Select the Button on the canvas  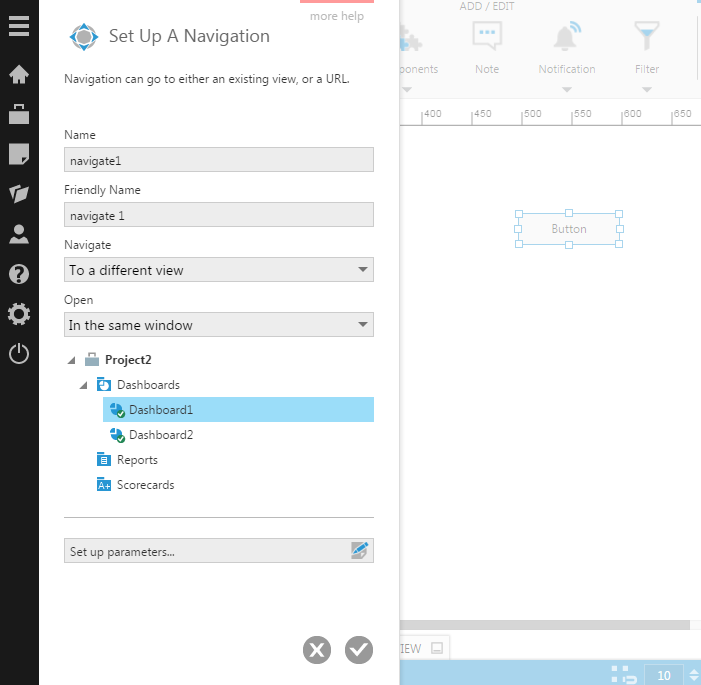[x=569, y=229]
